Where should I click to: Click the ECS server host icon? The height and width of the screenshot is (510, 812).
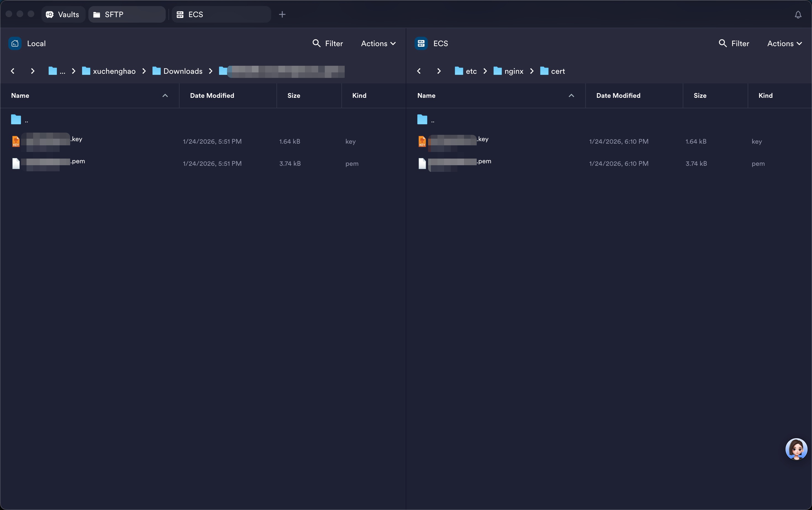421,43
